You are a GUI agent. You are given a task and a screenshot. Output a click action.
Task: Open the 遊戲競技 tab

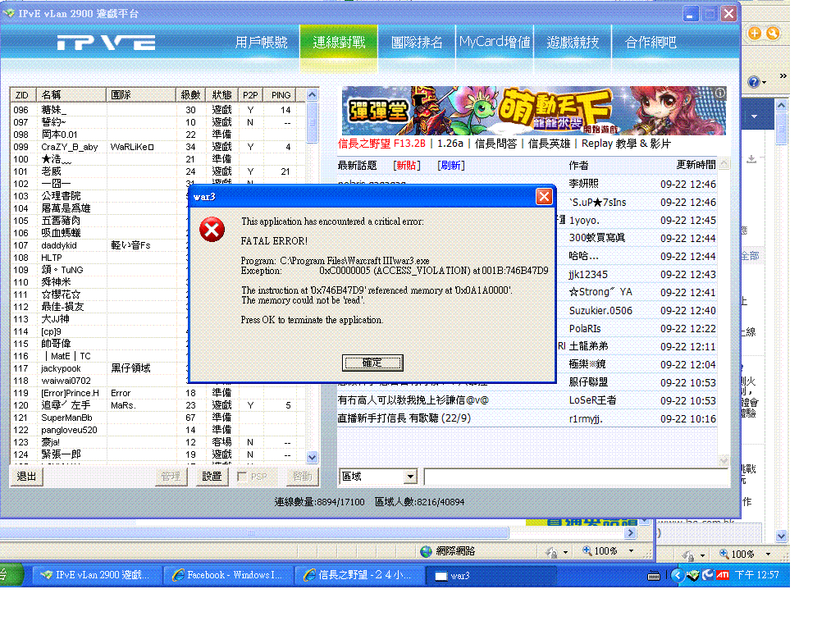[573, 43]
